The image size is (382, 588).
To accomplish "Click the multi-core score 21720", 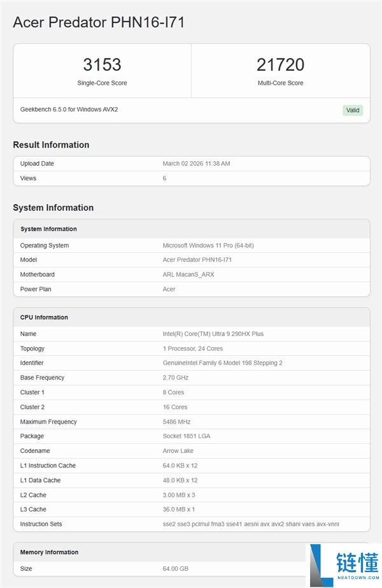I will (x=280, y=64).
